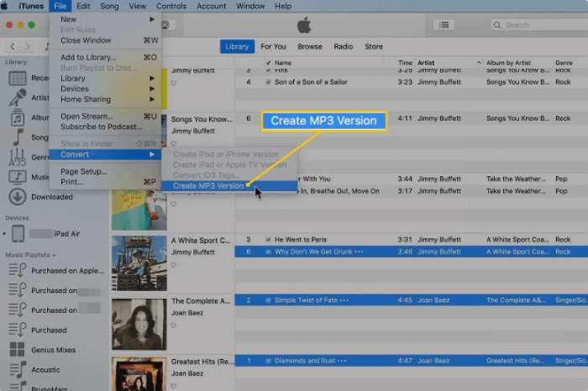Select the Genius Mixes playlist icon
588x391 pixels.
(x=17, y=349)
